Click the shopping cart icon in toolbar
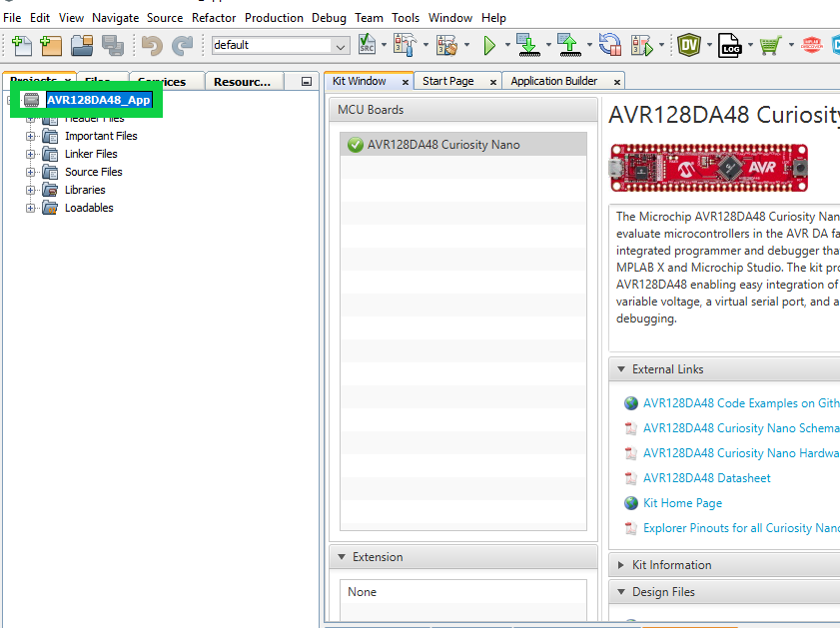Screen dimensions: 840x628 (x=769, y=45)
